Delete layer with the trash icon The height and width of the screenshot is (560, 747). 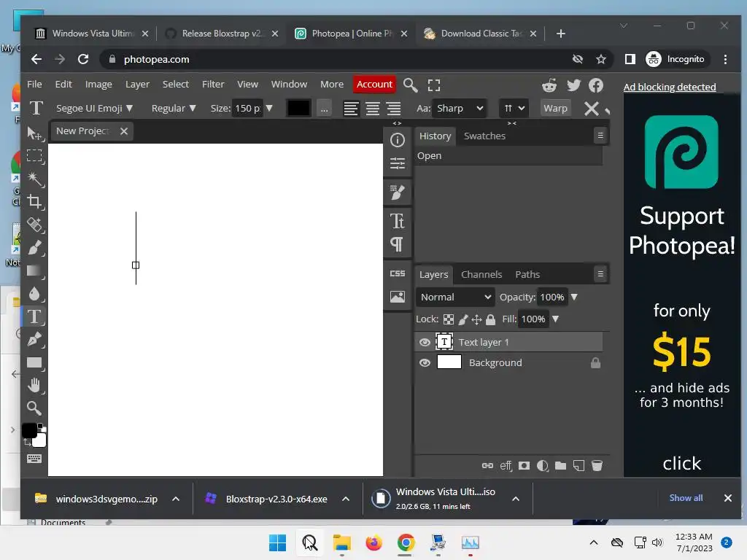tap(597, 465)
